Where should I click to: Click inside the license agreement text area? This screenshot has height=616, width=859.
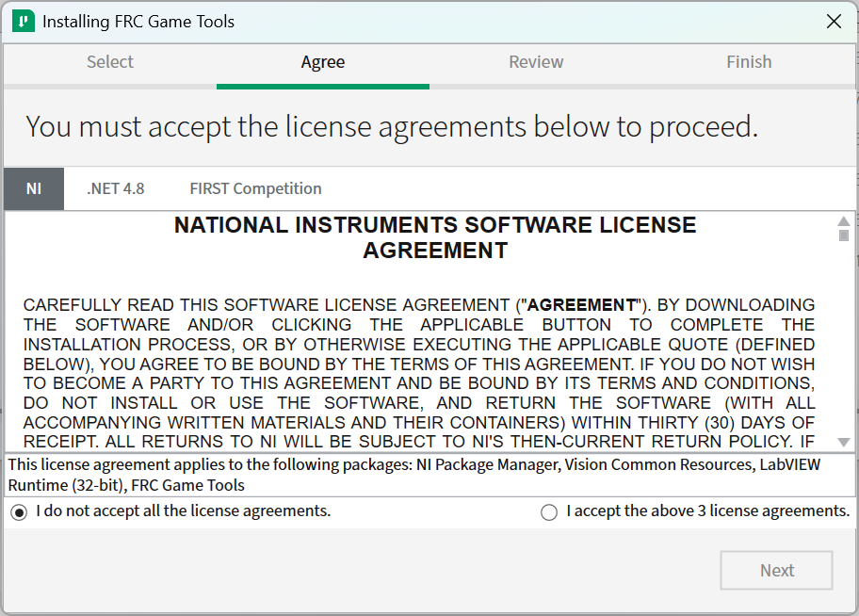[424, 349]
